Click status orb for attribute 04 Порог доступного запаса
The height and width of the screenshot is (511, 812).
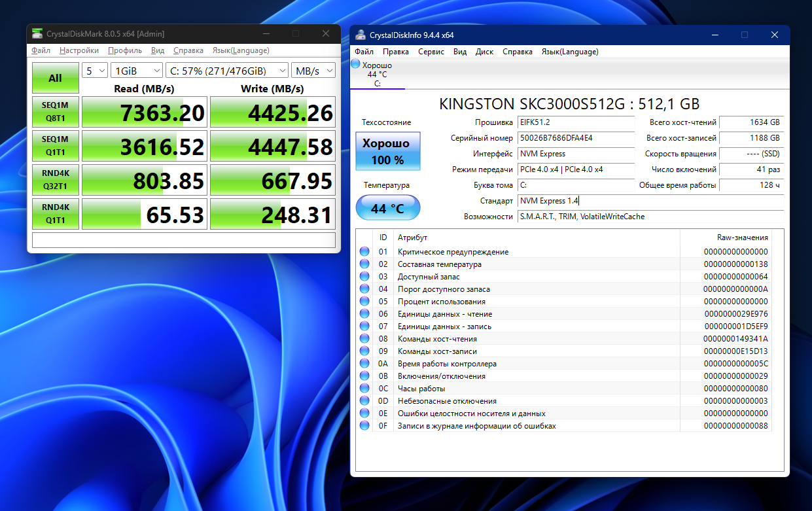click(364, 289)
